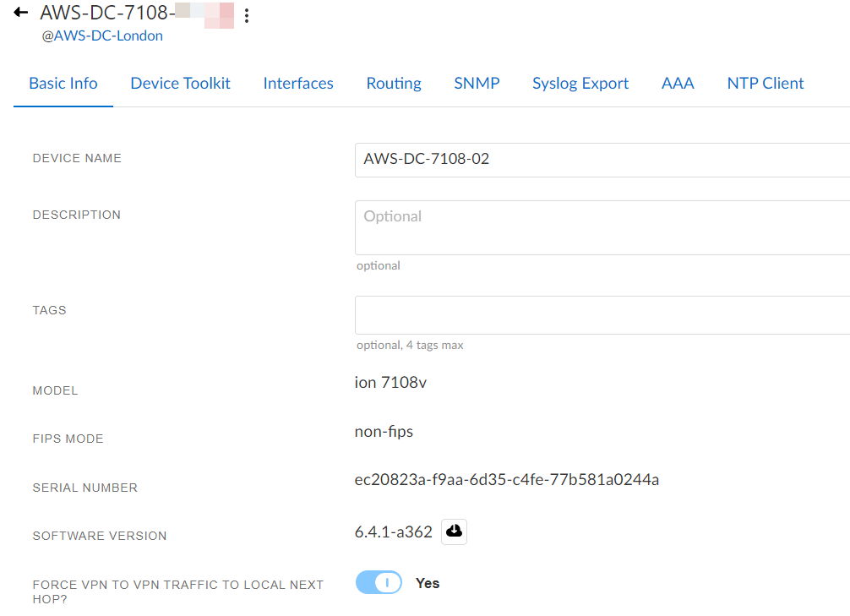This screenshot has width=850, height=616.
Task: Switch to the Device Toolkit tab
Action: [181, 84]
